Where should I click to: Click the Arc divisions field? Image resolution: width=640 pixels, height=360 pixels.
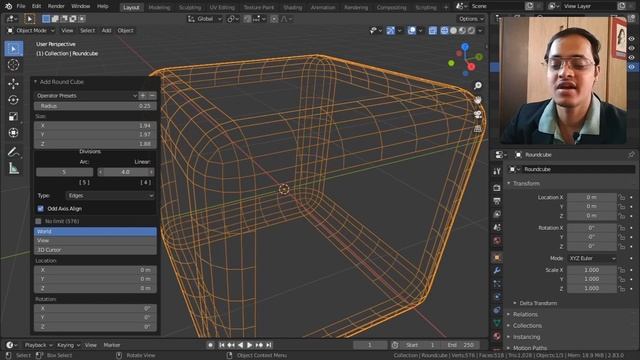(64, 172)
